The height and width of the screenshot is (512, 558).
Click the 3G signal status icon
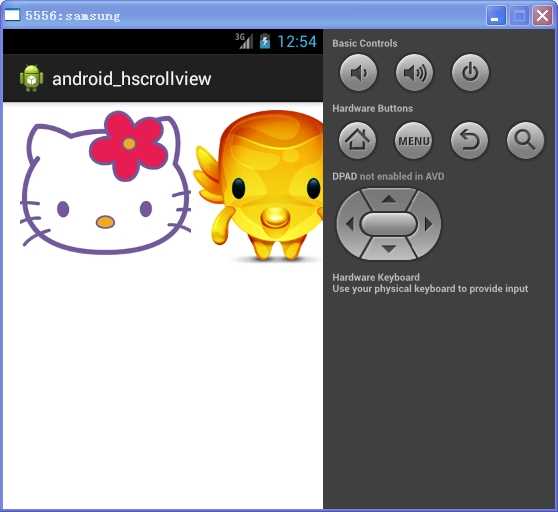pyautogui.click(x=244, y=41)
